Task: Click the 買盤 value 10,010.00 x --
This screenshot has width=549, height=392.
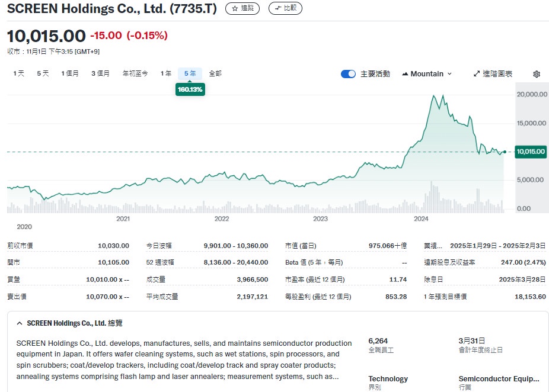Action: [x=107, y=279]
